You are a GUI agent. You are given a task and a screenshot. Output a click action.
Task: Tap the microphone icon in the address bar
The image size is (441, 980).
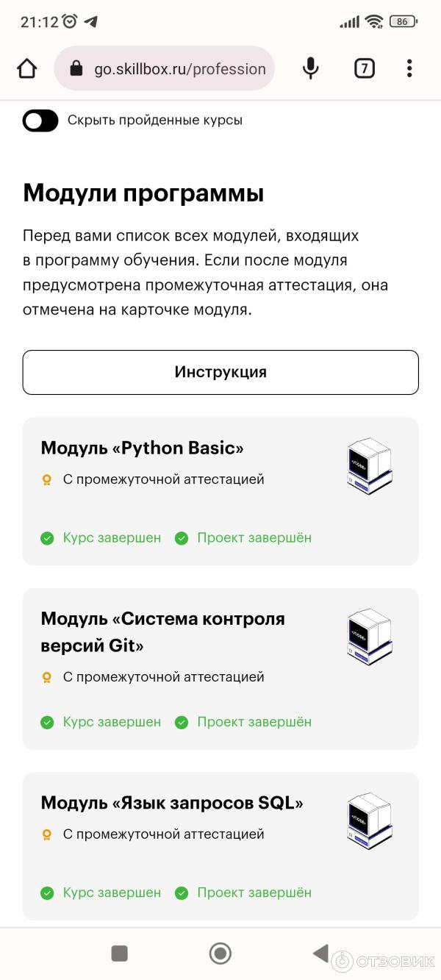pyautogui.click(x=310, y=68)
